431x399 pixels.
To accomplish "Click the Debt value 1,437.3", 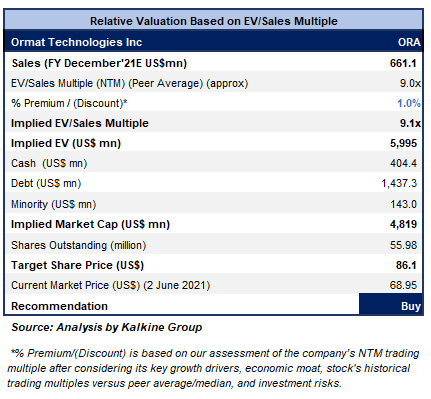I will (x=399, y=183).
